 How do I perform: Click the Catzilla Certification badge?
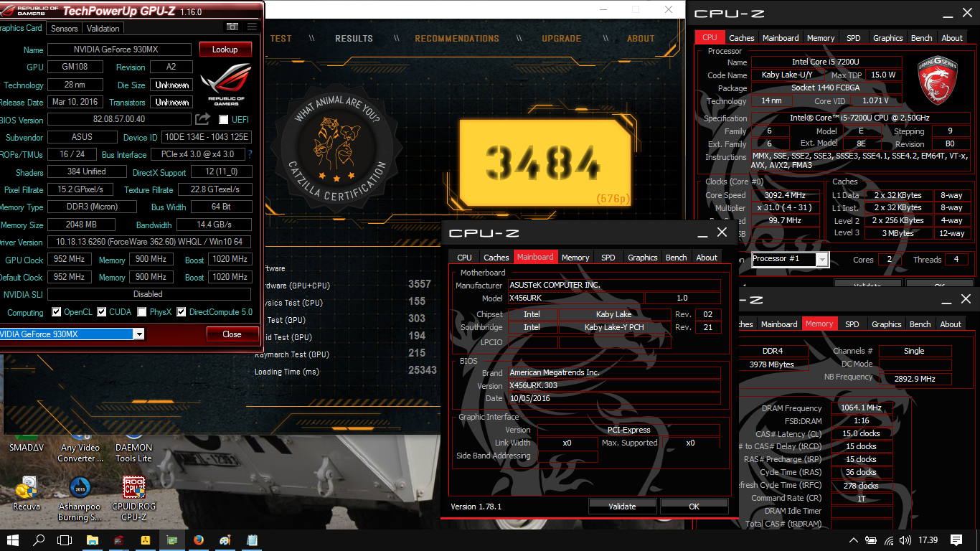pos(337,149)
